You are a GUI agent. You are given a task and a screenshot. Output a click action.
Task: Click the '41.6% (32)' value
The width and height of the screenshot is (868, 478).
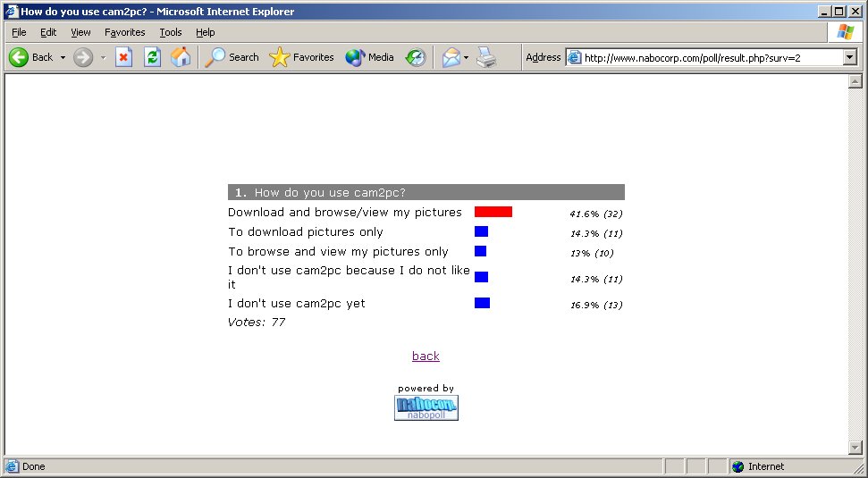coord(596,214)
